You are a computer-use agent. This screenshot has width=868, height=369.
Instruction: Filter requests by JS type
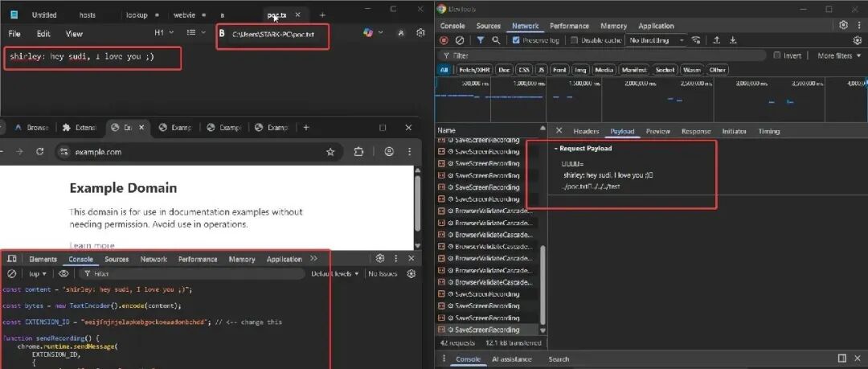(542, 70)
